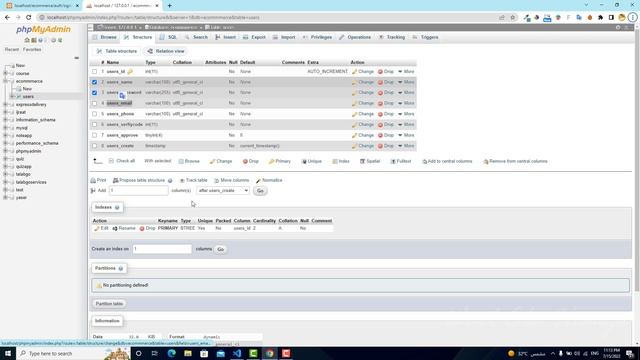
Task: Expand the expressdelivery database tree node
Action: click(x=5, y=104)
